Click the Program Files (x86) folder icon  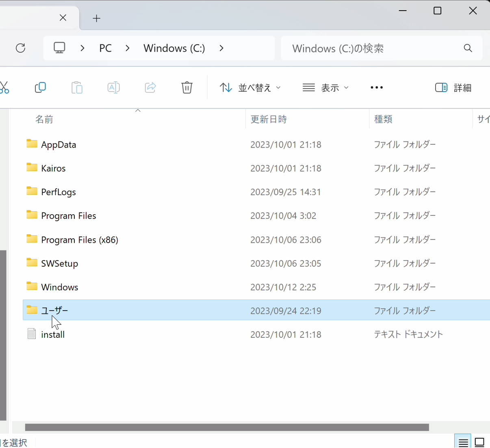(32, 239)
